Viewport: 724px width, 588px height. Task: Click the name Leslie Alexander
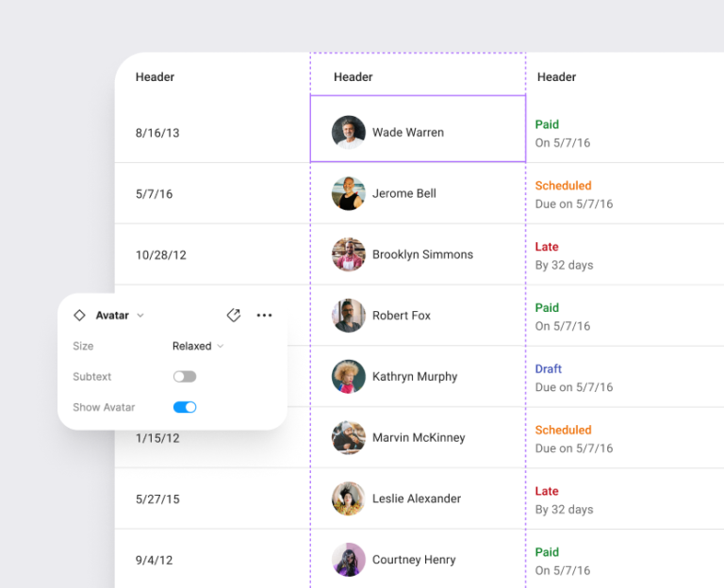pos(417,498)
